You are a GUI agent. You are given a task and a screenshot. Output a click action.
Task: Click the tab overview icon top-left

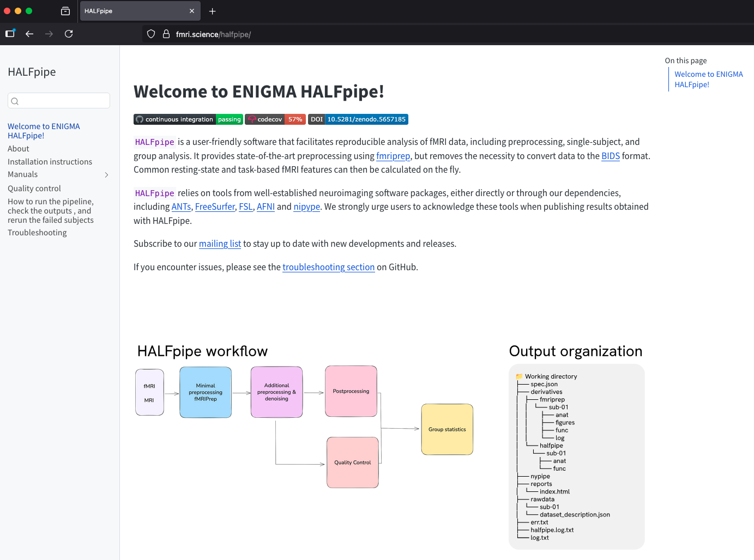pyautogui.click(x=65, y=11)
